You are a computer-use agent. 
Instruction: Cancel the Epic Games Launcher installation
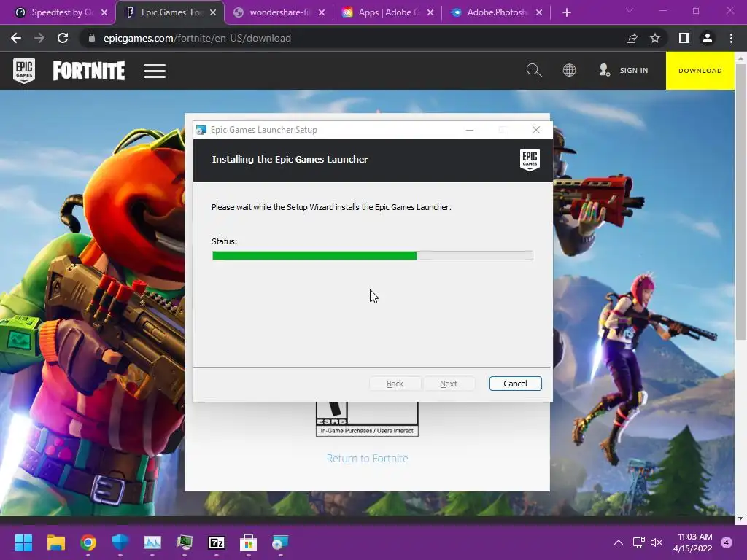[x=516, y=384]
